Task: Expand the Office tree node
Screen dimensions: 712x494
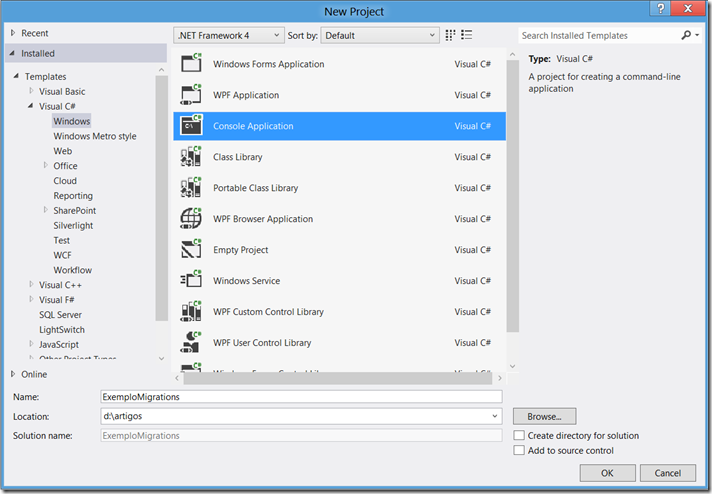Action: tap(45, 165)
